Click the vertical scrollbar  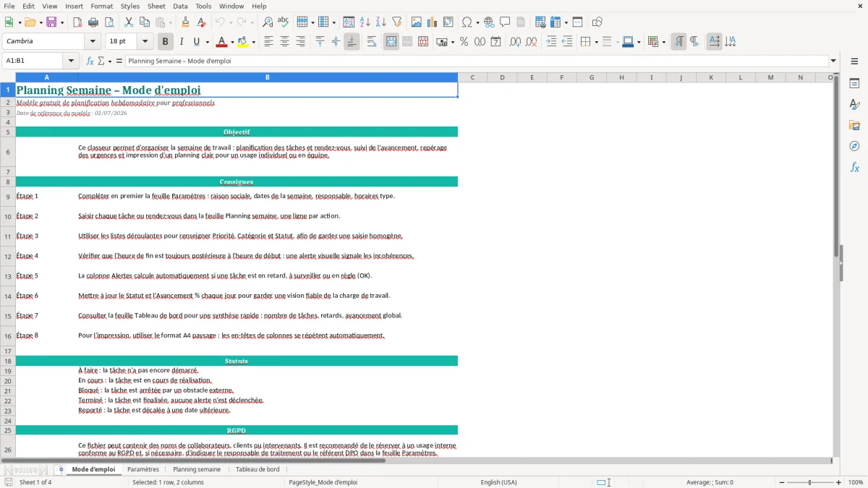837,265
